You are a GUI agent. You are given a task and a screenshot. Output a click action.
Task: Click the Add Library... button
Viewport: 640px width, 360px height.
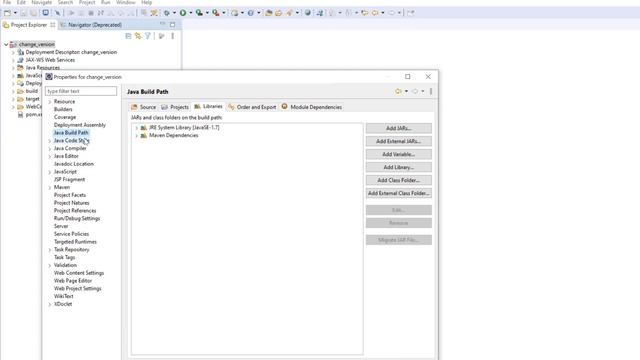click(x=399, y=167)
